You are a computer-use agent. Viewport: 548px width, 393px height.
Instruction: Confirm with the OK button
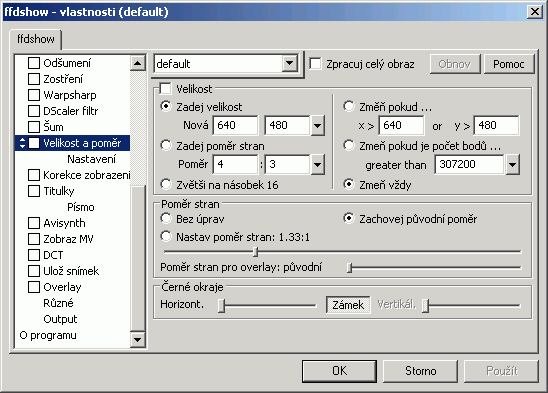[339, 371]
